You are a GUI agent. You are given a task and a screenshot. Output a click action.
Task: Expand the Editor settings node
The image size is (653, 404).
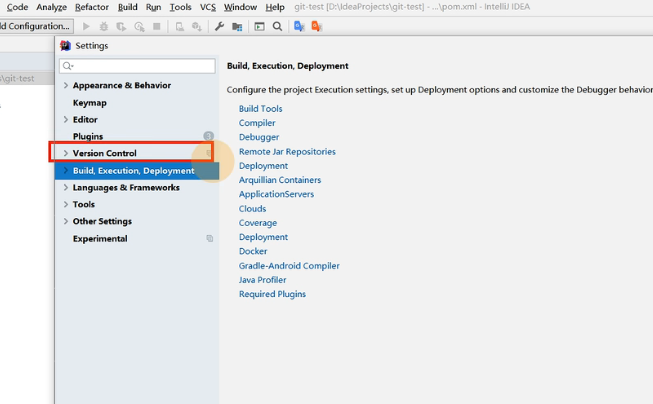tap(66, 120)
